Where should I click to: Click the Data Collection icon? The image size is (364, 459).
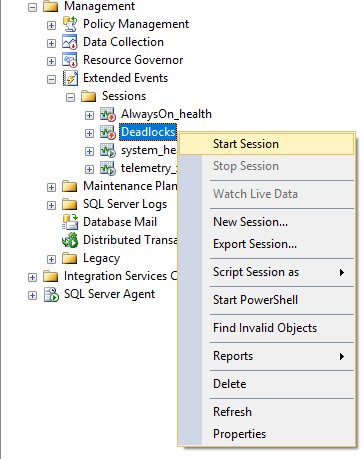70,42
